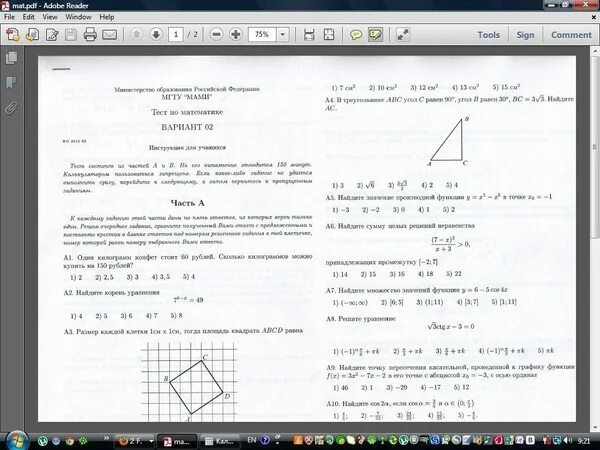
Task: Click the title 'Тест по математике'
Action: 187,112
